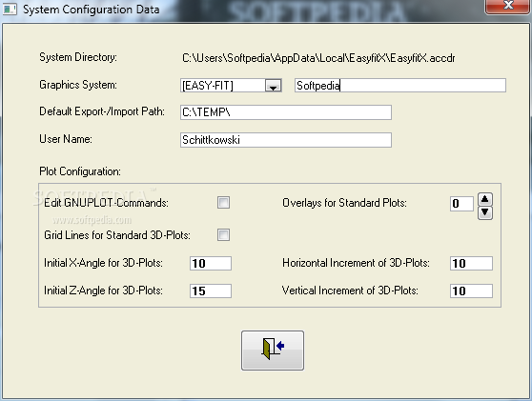The image size is (532, 401).
Task: Click the 'User Name:' label
Action: tap(66, 139)
